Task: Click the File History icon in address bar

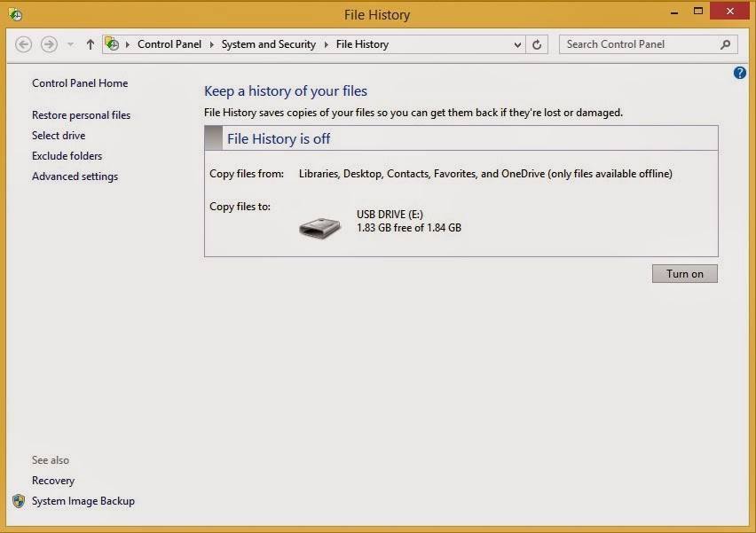Action: (x=113, y=43)
